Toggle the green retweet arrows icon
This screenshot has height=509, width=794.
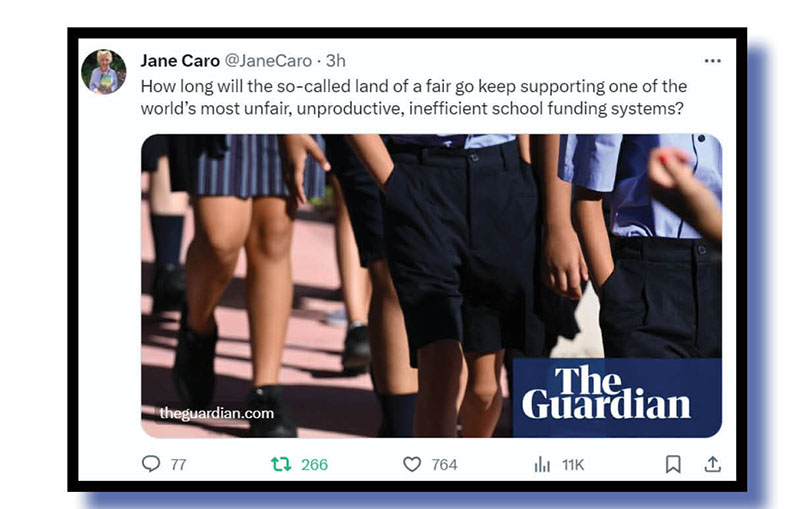pos(281,464)
